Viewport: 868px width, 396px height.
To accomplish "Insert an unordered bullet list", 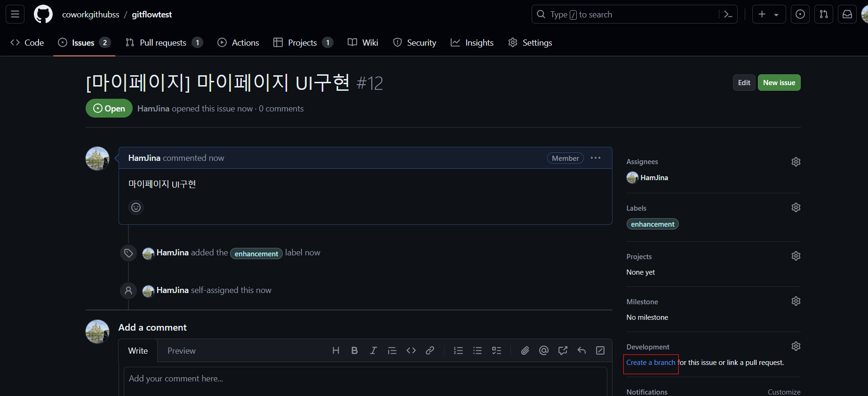I will 478,350.
